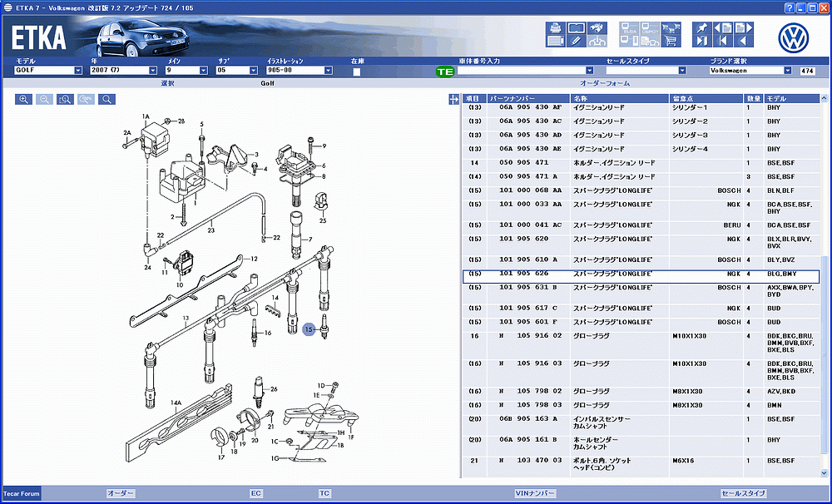Click the exit door icon below the pushpin
The image size is (832, 504).
(702, 41)
